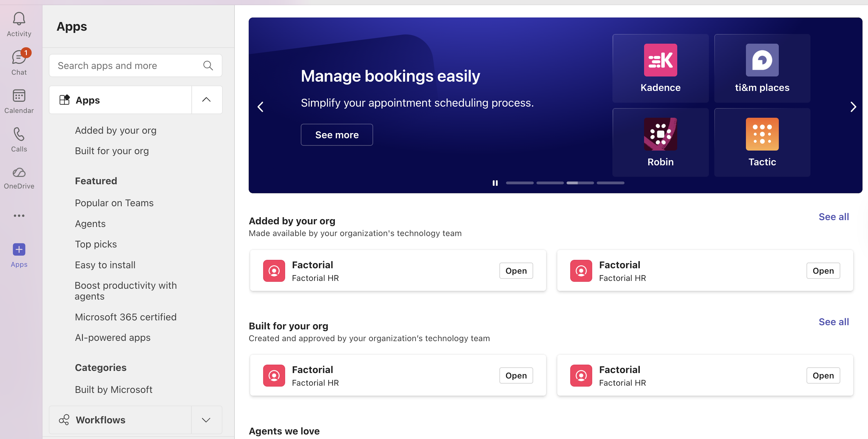Click the three-dot more apps icon
Viewport: 868px width, 439px height.
(x=19, y=216)
